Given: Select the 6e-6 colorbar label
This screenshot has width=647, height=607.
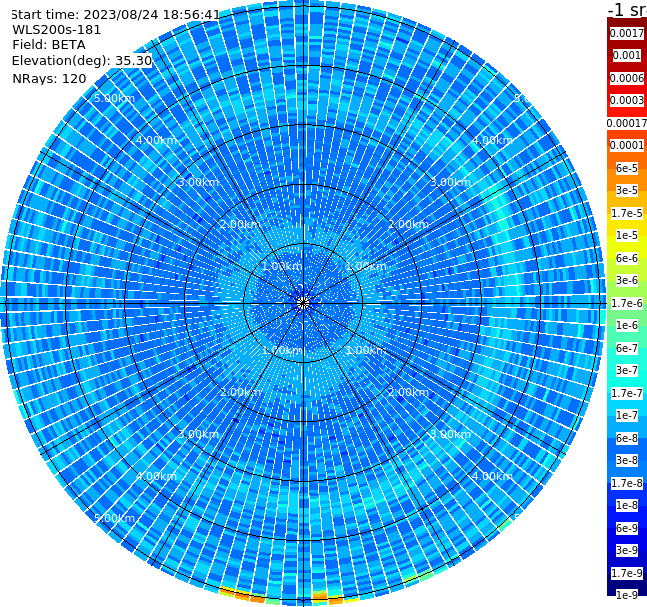Looking at the screenshot, I should point(627,258).
